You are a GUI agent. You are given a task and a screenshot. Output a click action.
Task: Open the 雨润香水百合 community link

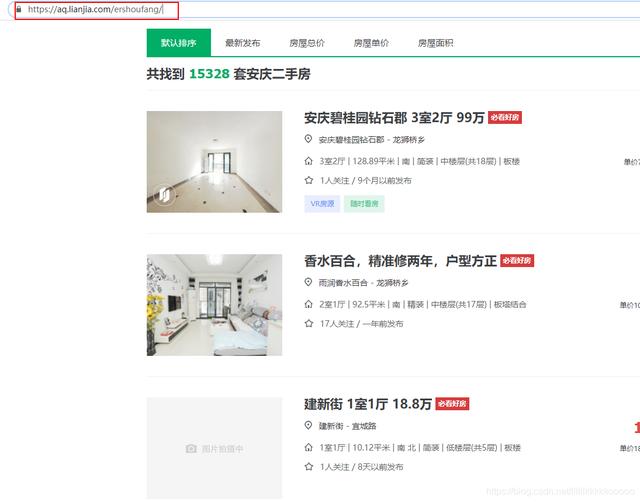point(343,283)
